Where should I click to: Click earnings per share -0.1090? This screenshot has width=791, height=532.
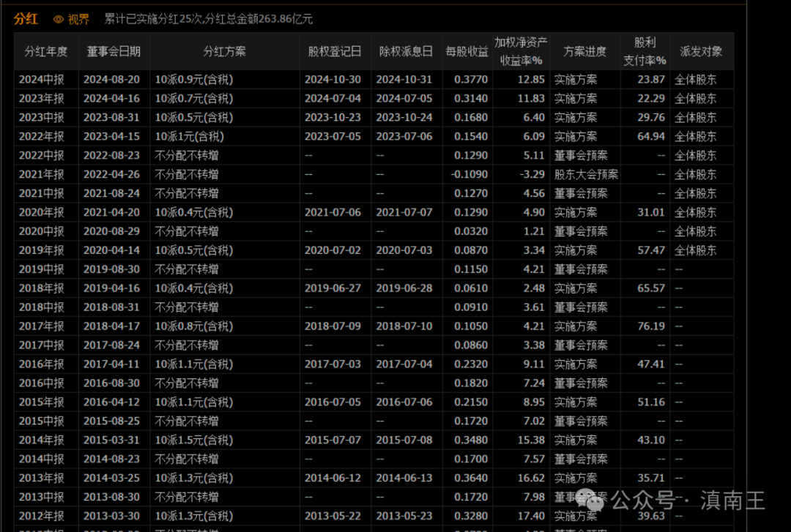click(x=469, y=174)
